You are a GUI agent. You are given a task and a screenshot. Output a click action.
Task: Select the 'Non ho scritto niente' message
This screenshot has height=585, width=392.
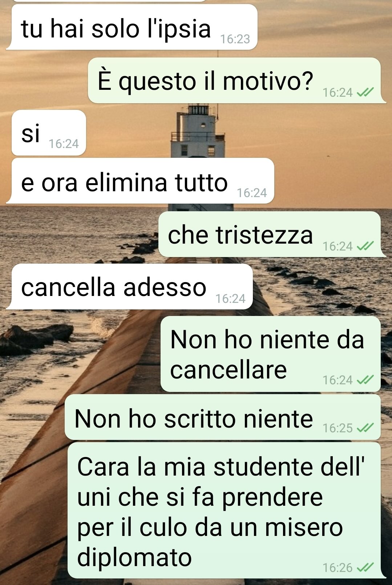(223, 417)
